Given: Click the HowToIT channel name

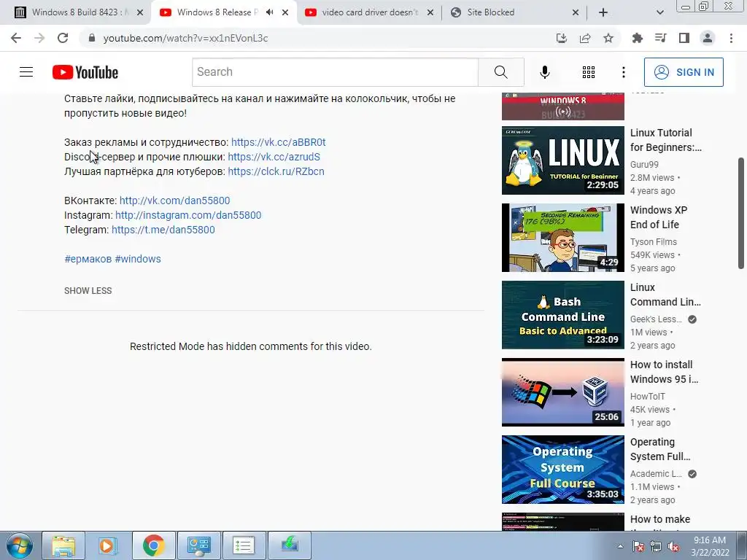Looking at the screenshot, I should pyautogui.click(x=648, y=397).
